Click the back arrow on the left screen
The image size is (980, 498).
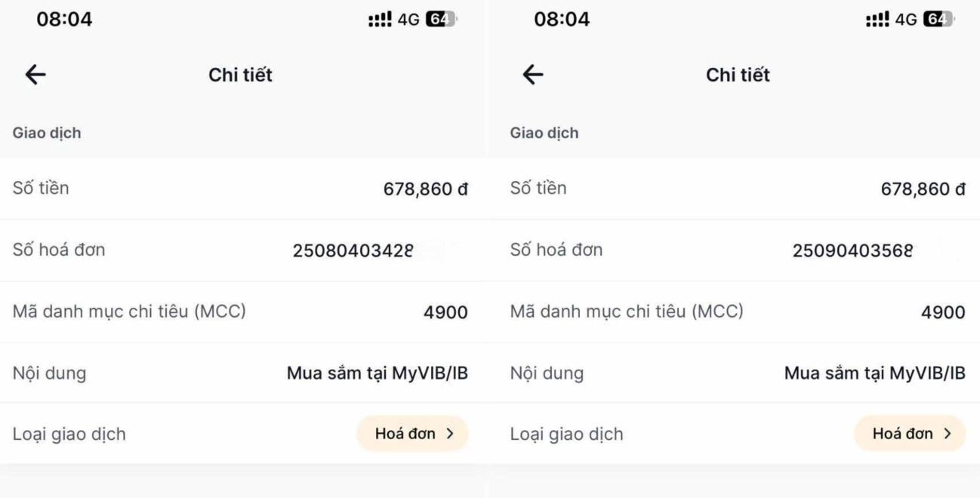pyautogui.click(x=34, y=74)
